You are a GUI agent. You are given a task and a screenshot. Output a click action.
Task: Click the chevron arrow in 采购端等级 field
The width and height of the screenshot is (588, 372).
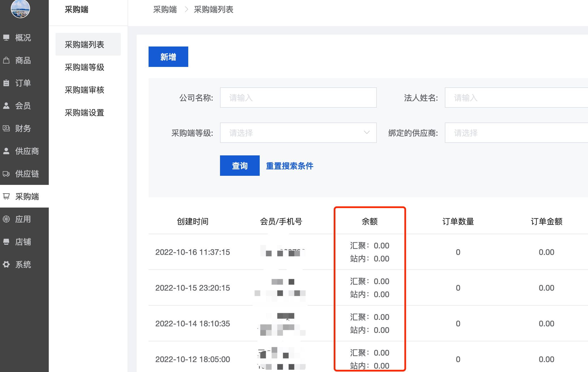(367, 133)
